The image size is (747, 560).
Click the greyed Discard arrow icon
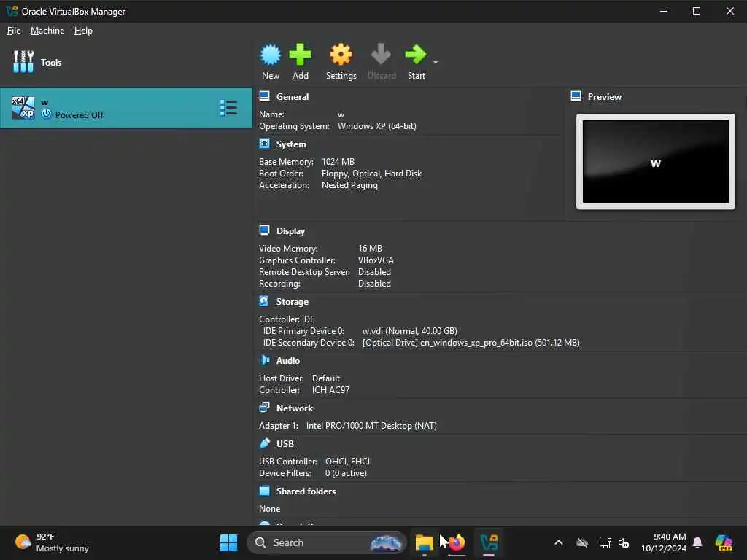381,55
